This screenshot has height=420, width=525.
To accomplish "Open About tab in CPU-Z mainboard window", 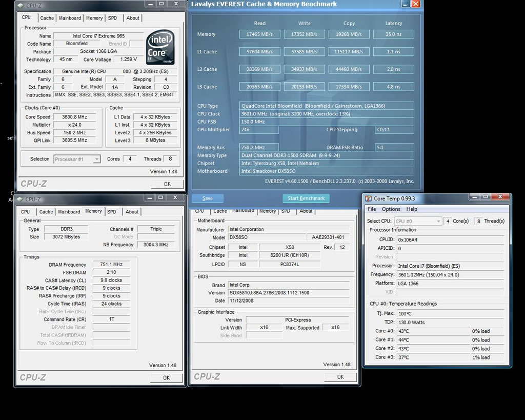I will (x=306, y=211).
